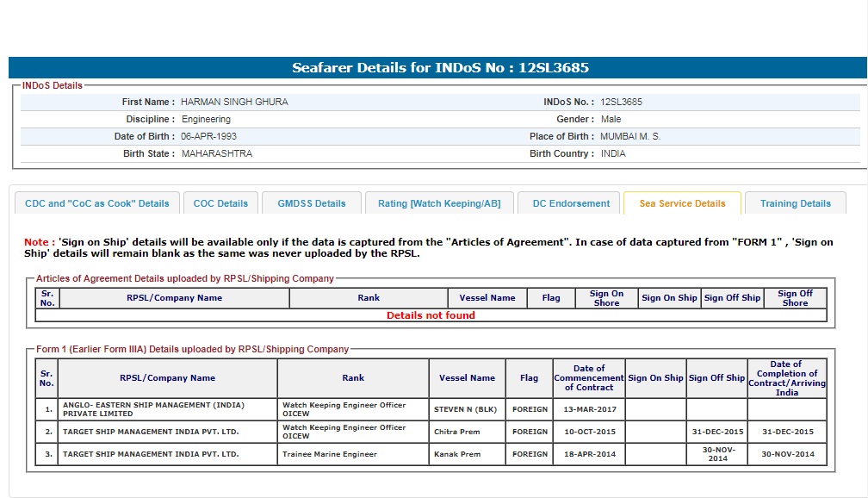Select the Kanak Prem vessel cell
Image resolution: width=868 pixels, height=498 pixels.
click(x=457, y=454)
